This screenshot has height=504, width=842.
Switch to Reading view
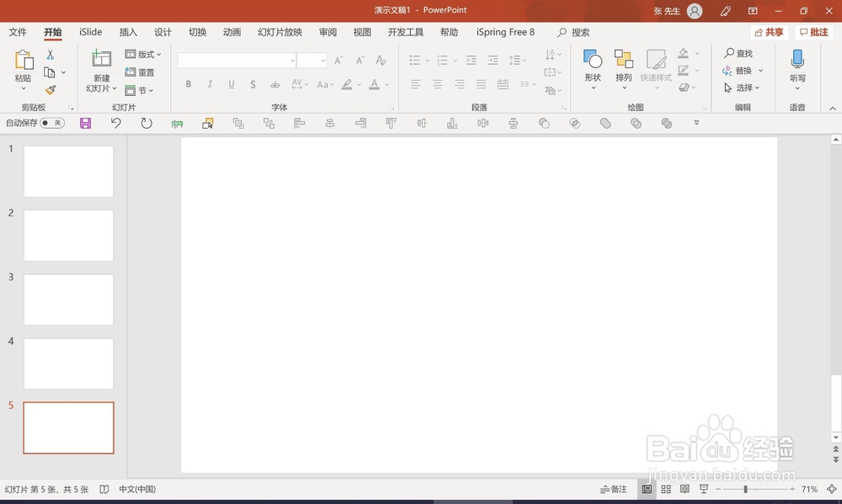[x=685, y=489]
